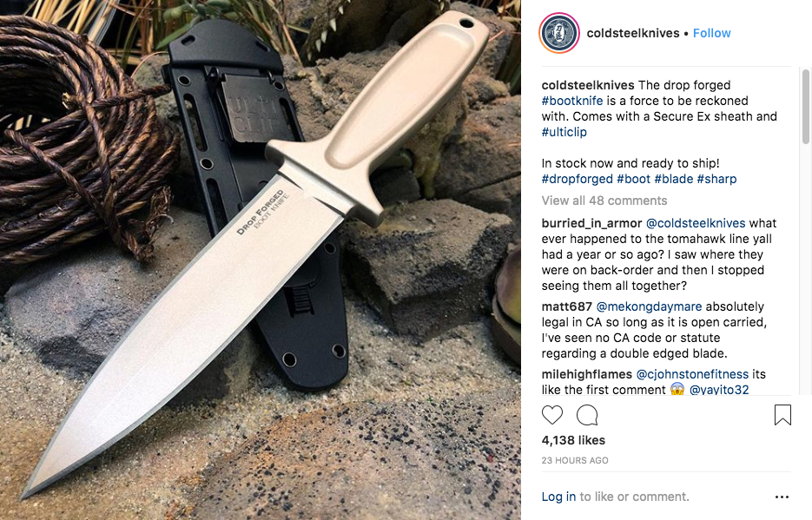Open the three-dot more options menu

tap(782, 497)
